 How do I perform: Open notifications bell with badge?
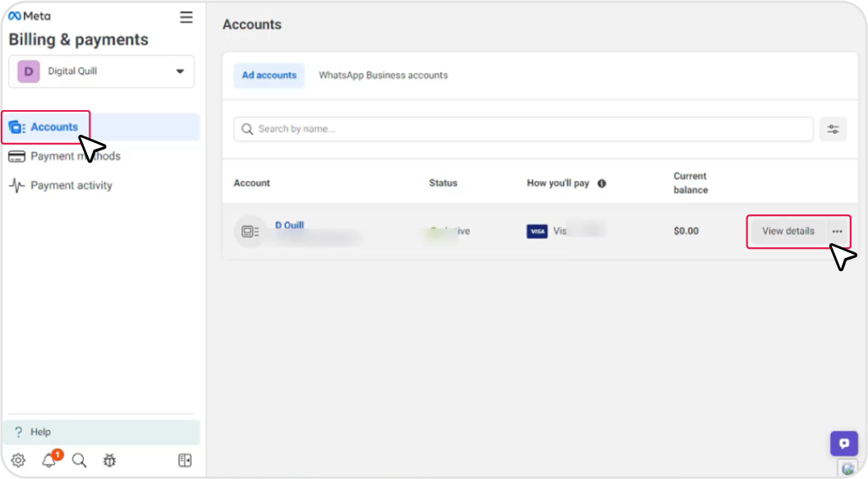click(x=49, y=460)
